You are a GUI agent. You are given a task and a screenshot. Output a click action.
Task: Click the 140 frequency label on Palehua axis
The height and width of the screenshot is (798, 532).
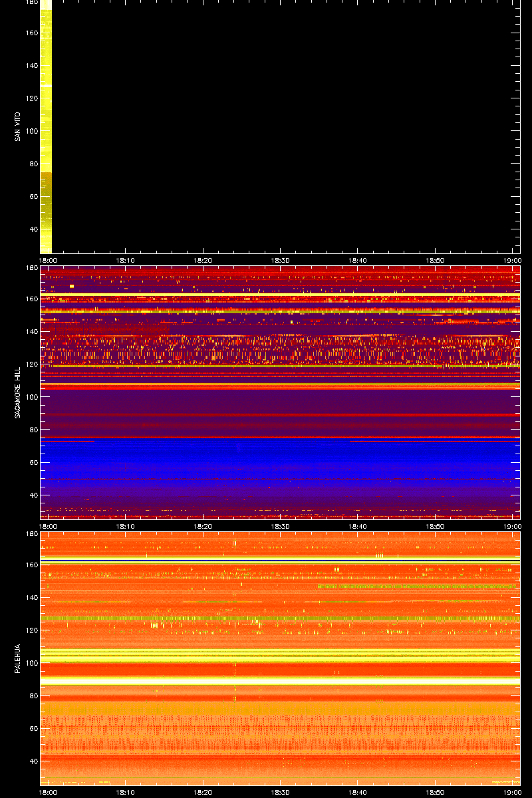31,598
